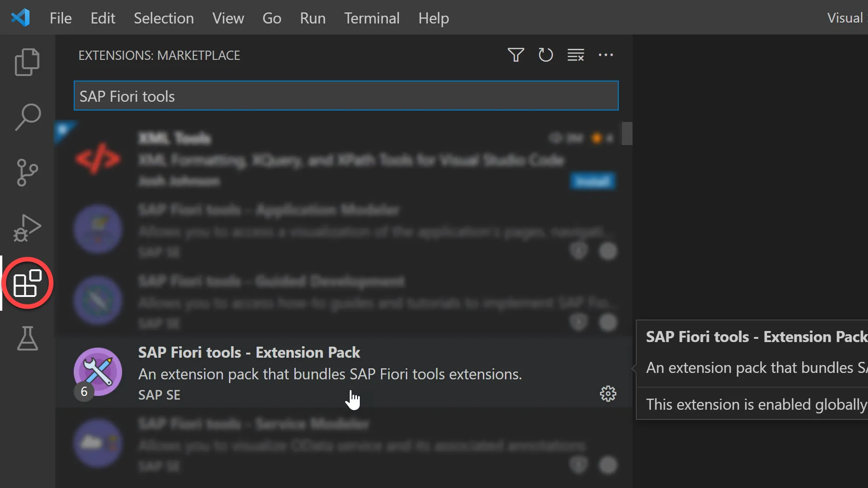Open the Extension Pack manage gear

[608, 394]
